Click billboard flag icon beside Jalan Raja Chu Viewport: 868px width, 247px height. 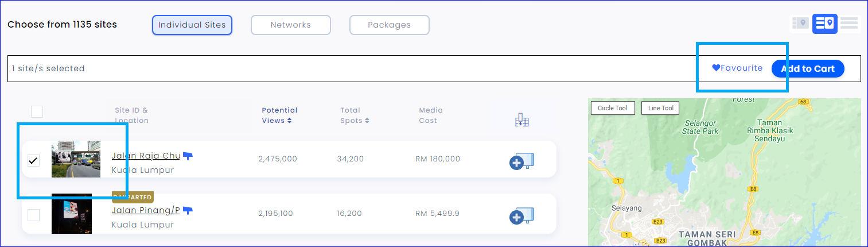click(188, 156)
